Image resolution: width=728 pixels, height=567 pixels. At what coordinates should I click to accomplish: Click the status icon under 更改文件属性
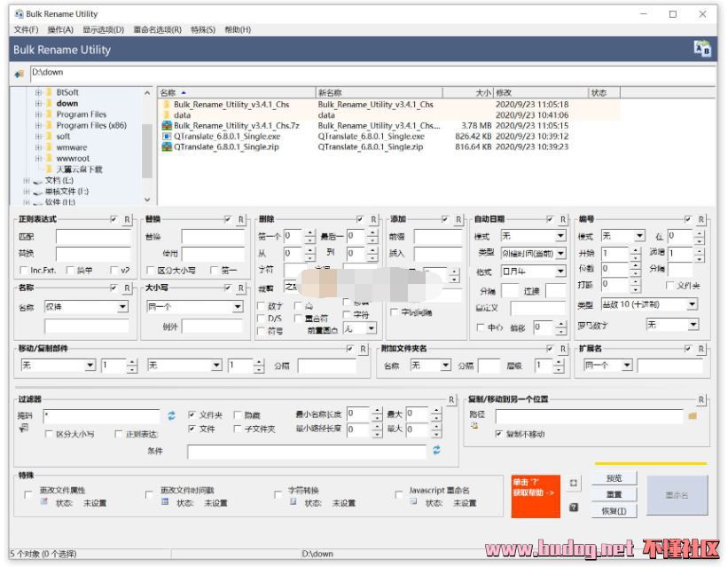pos(44,501)
